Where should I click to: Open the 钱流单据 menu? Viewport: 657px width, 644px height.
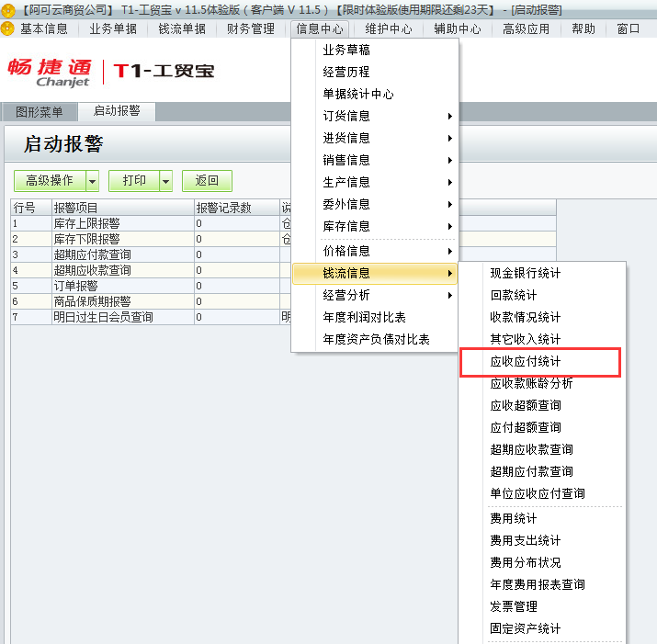click(x=182, y=28)
